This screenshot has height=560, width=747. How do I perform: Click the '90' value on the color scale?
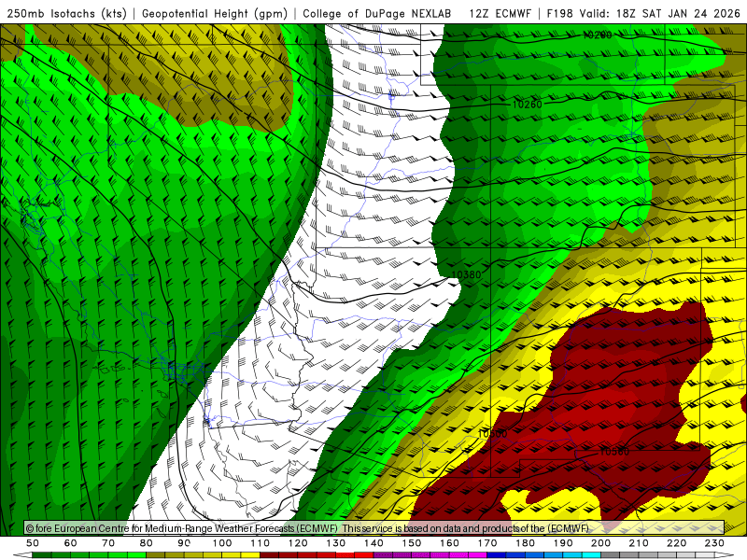point(184,543)
